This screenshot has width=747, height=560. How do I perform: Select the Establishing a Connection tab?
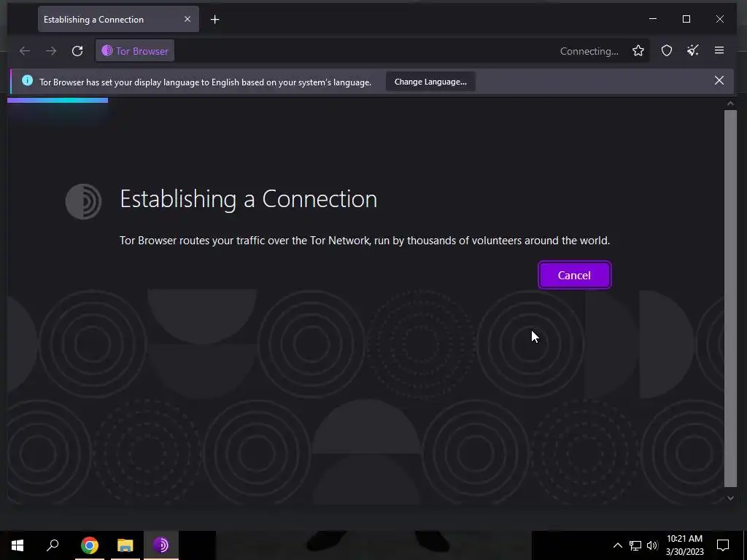click(x=118, y=19)
